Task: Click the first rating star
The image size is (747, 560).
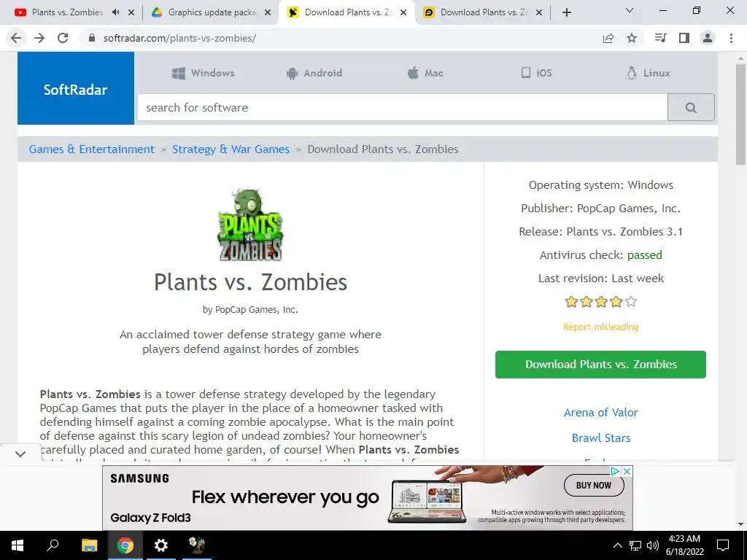Action: click(571, 301)
